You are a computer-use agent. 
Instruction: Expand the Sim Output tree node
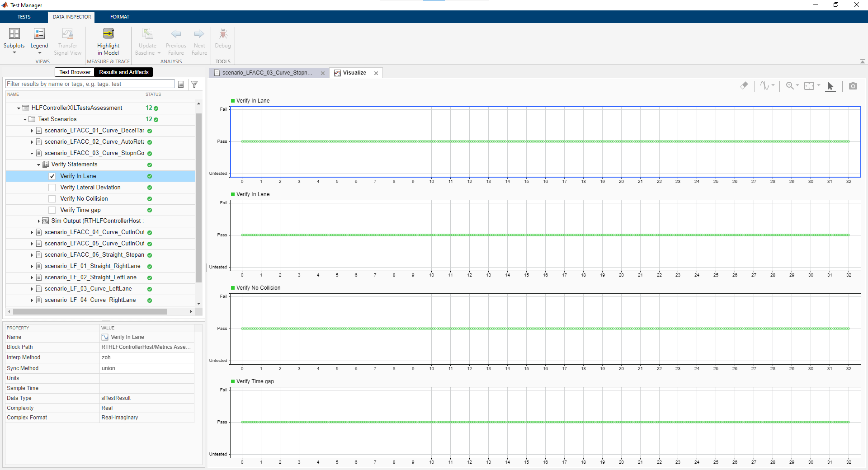(x=39, y=221)
